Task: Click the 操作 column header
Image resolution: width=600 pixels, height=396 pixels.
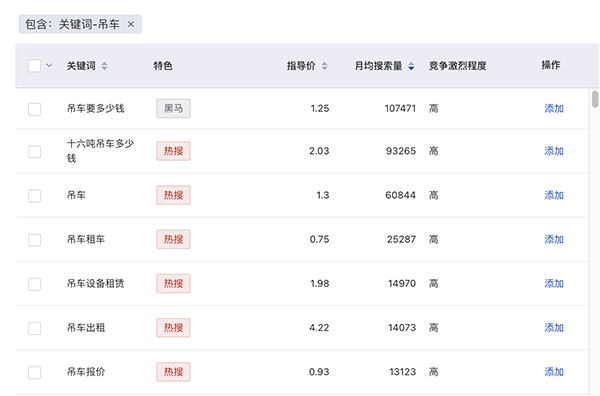Action: (x=551, y=65)
